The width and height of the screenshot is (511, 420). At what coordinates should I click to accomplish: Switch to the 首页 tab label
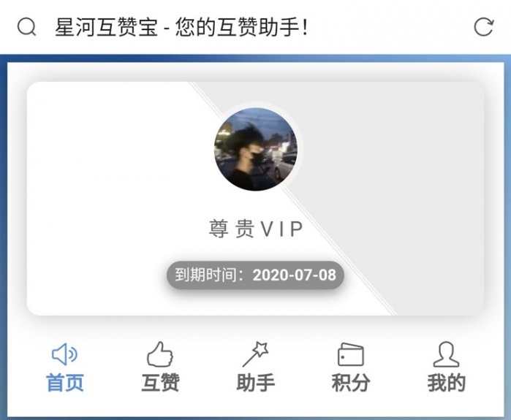64,383
